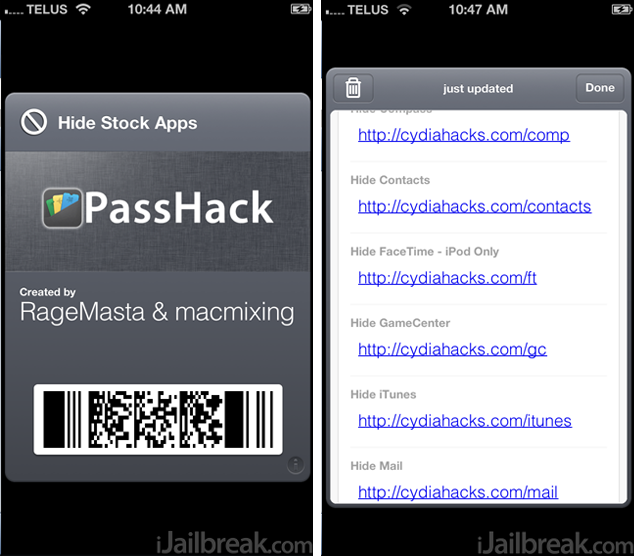The image size is (634, 556).
Task: Tap the 10:47 AM status bar clock
Action: [x=478, y=9]
